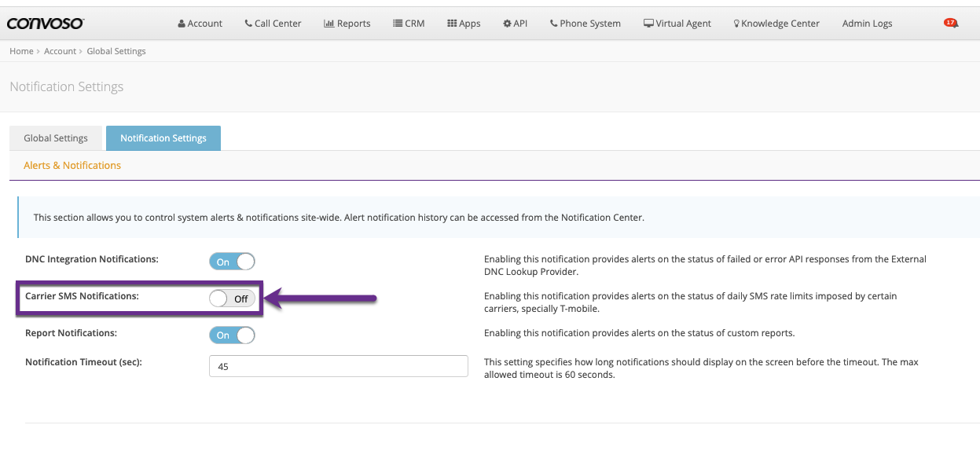Image resolution: width=980 pixels, height=458 pixels.
Task: Open the Virtual Agent menu
Action: (677, 24)
